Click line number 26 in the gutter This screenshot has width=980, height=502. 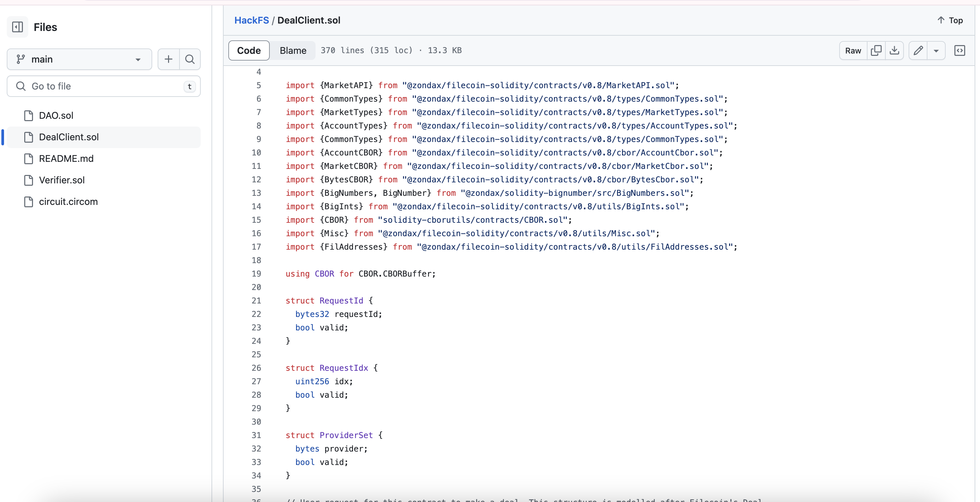coord(256,368)
